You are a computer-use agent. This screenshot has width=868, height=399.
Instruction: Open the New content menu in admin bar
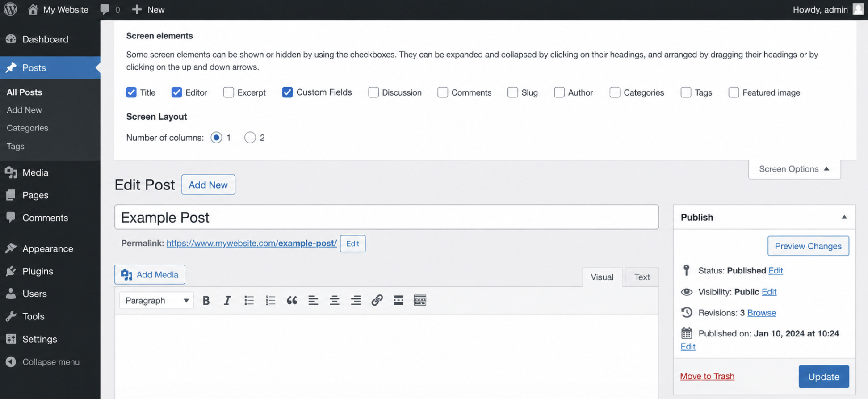[x=148, y=9]
